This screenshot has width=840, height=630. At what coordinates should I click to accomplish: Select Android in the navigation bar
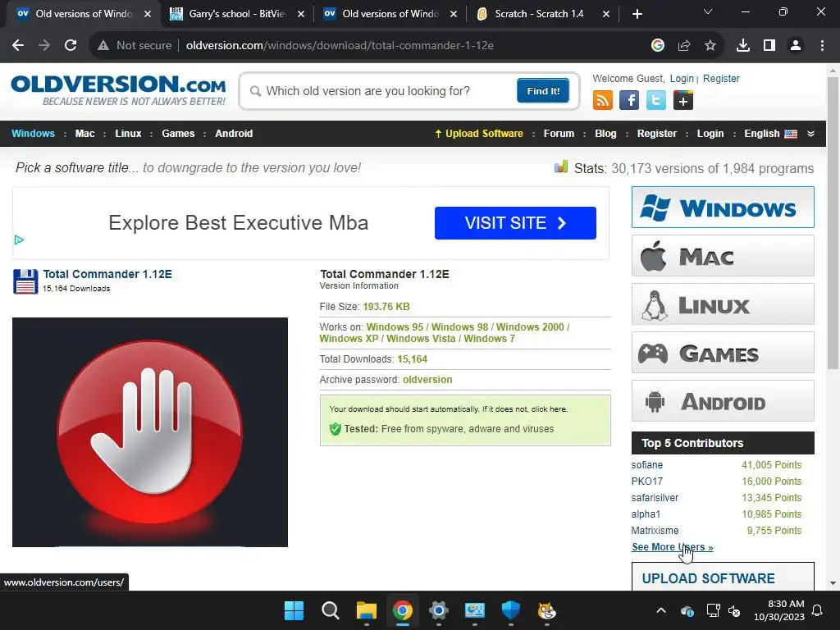click(234, 134)
